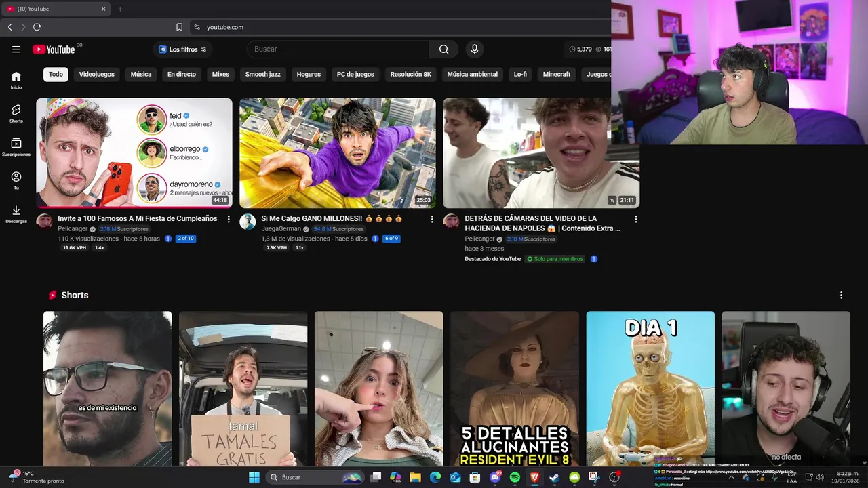
Task: Open the 'es de mi existencia' Short
Action: pos(108,388)
